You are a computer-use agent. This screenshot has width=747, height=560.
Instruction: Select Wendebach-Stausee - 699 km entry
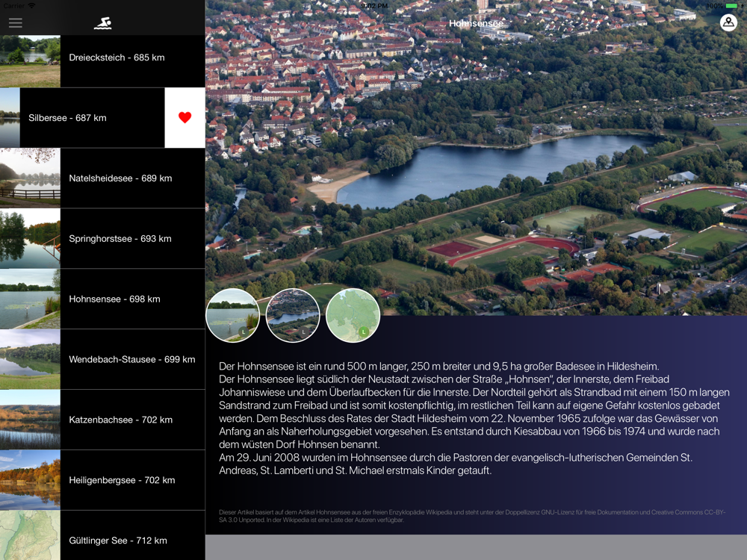pos(102,360)
